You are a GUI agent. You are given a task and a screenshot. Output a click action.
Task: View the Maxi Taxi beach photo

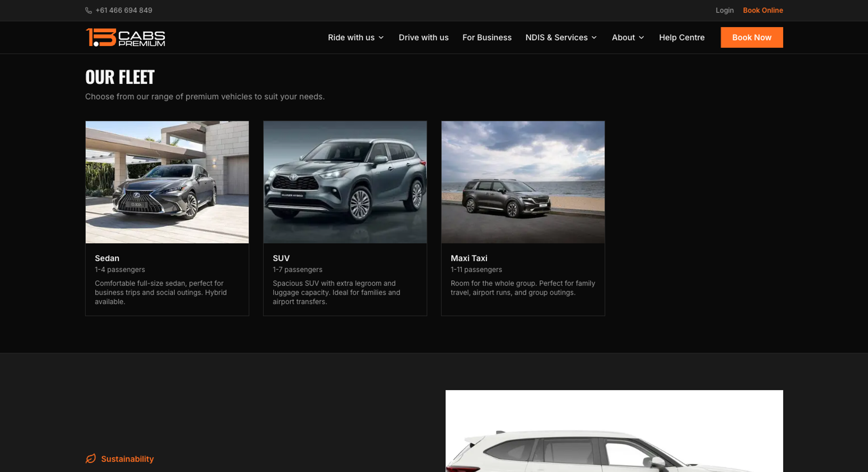[523, 182]
